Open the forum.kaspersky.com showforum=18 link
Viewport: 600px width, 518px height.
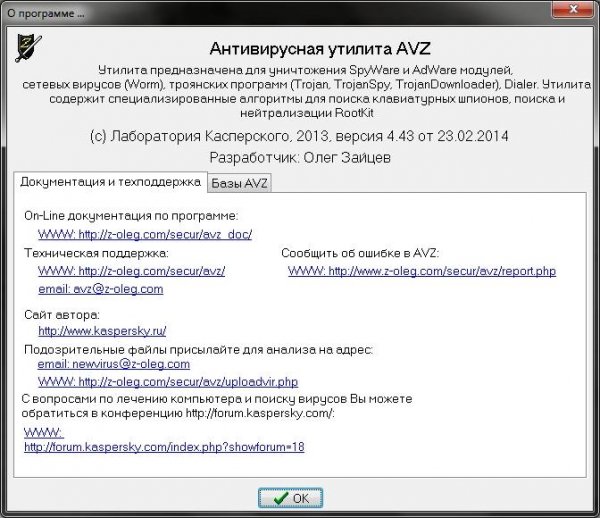164,440
